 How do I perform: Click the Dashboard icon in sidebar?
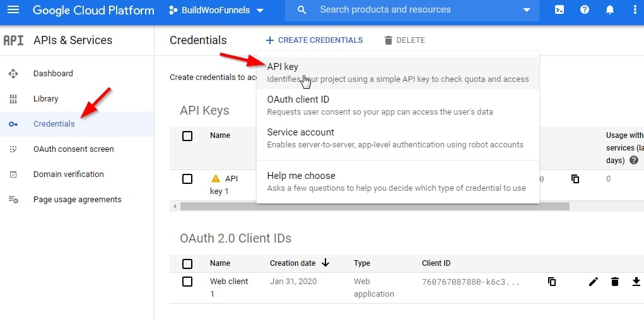pyautogui.click(x=13, y=74)
